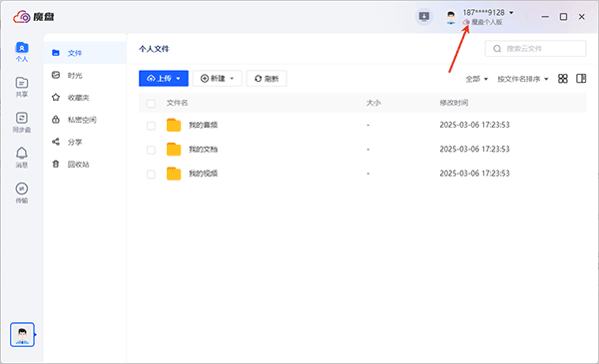The height and width of the screenshot is (364, 599).
Task: Open the 按文件名排序 sort dropdown
Action: click(522, 79)
